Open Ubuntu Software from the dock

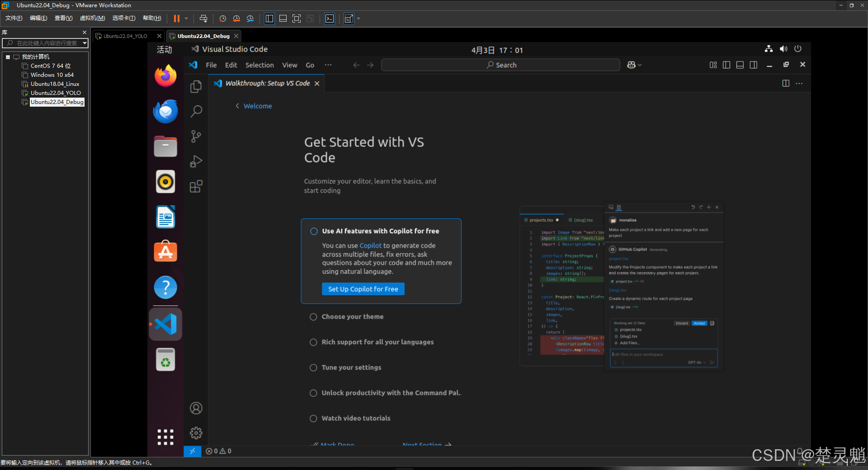pos(165,252)
